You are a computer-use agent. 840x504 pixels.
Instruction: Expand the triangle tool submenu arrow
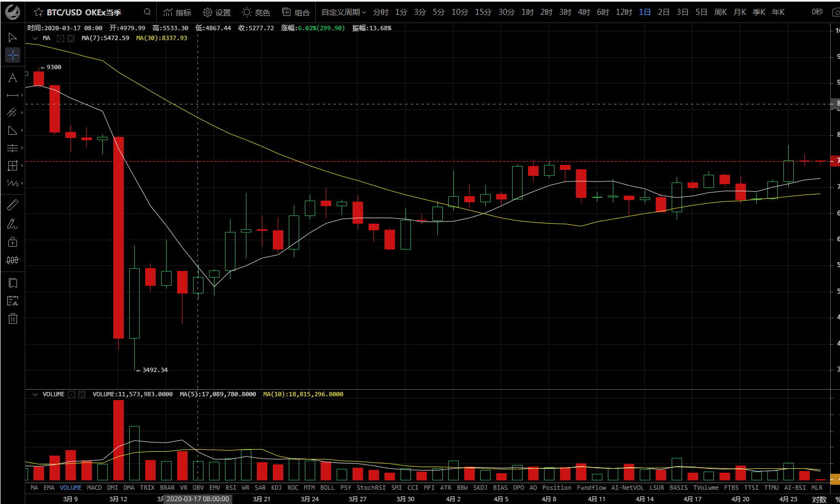[x=22, y=130]
